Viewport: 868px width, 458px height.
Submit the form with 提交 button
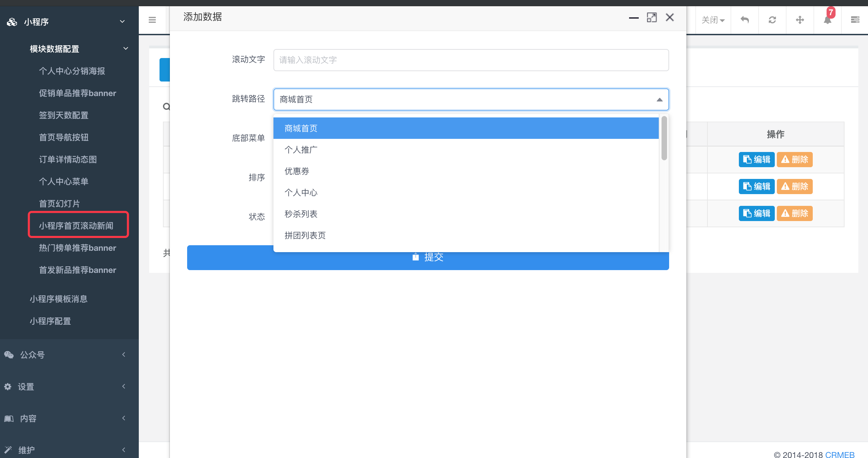428,257
